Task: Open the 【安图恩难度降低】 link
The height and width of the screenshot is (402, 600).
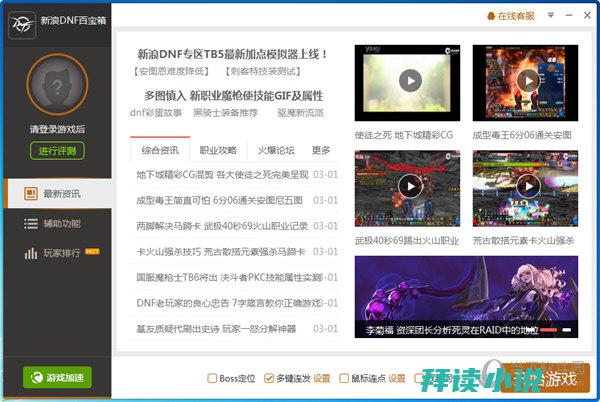Action: 172,71
